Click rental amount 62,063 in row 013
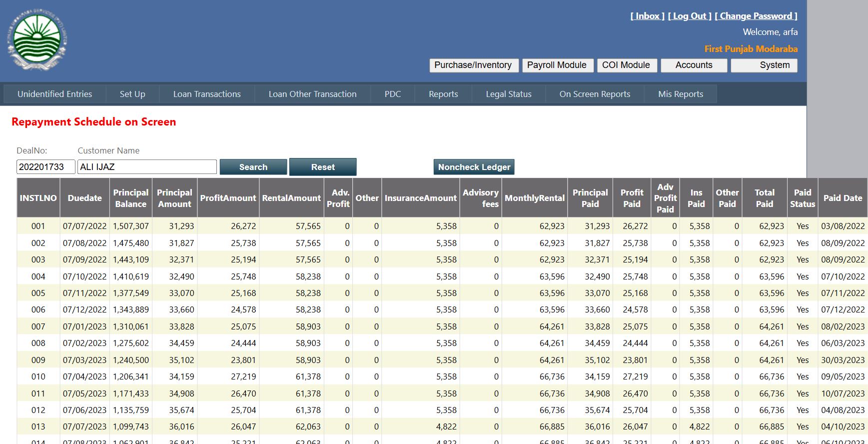Screen dimensions: 868x444 291,426
